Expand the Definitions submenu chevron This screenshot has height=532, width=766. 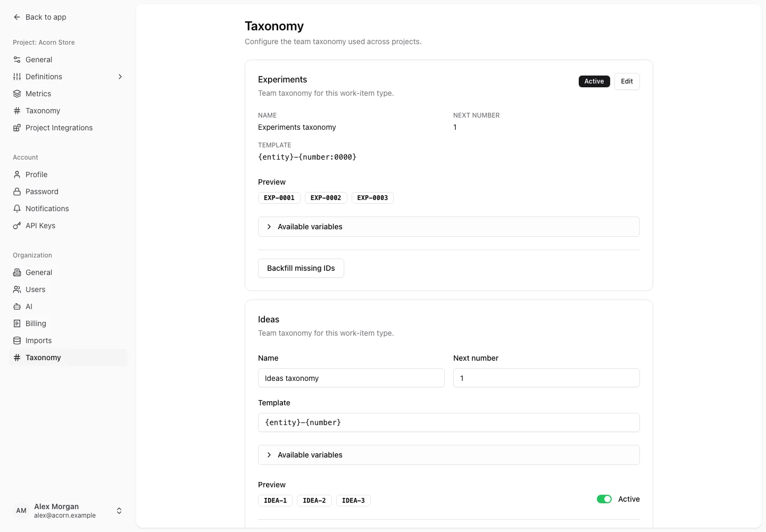(x=120, y=77)
